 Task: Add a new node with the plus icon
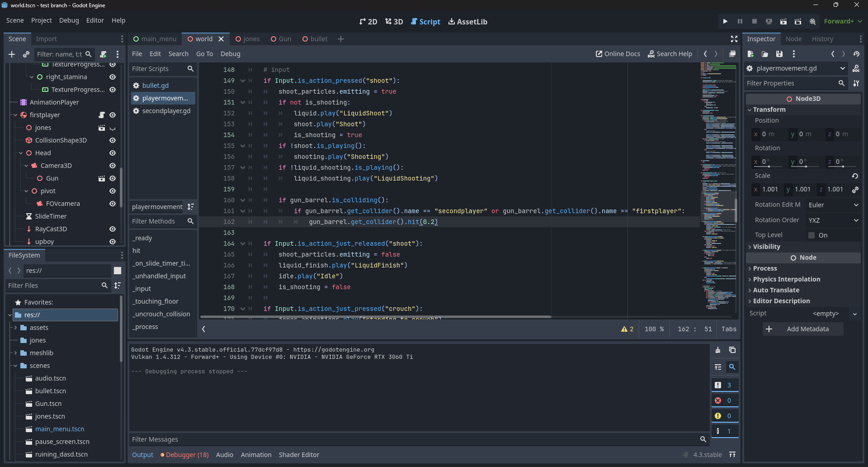pos(12,54)
